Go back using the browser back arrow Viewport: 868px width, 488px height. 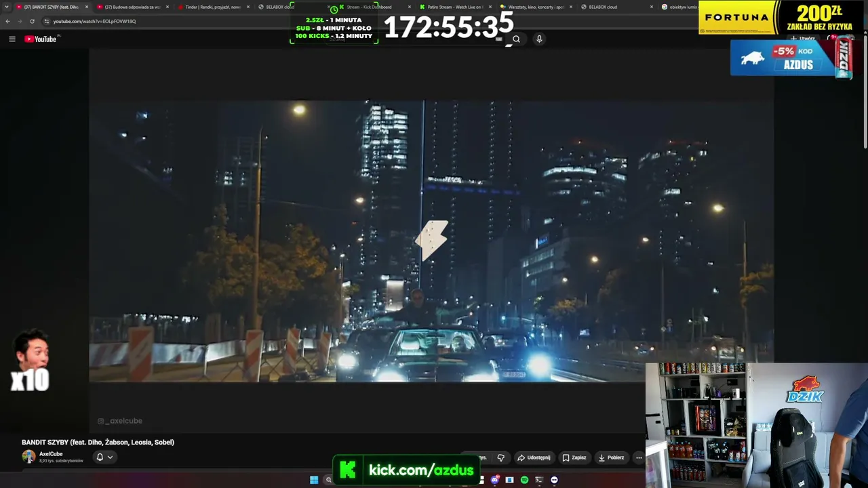(8, 21)
